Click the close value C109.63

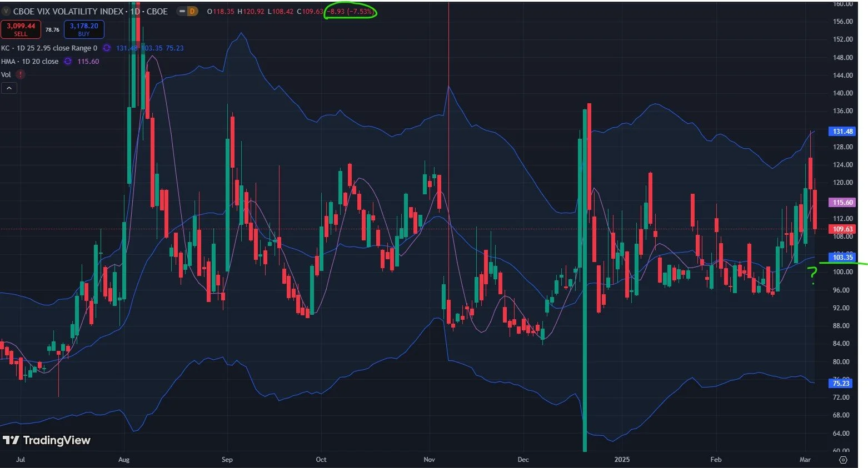click(x=310, y=11)
